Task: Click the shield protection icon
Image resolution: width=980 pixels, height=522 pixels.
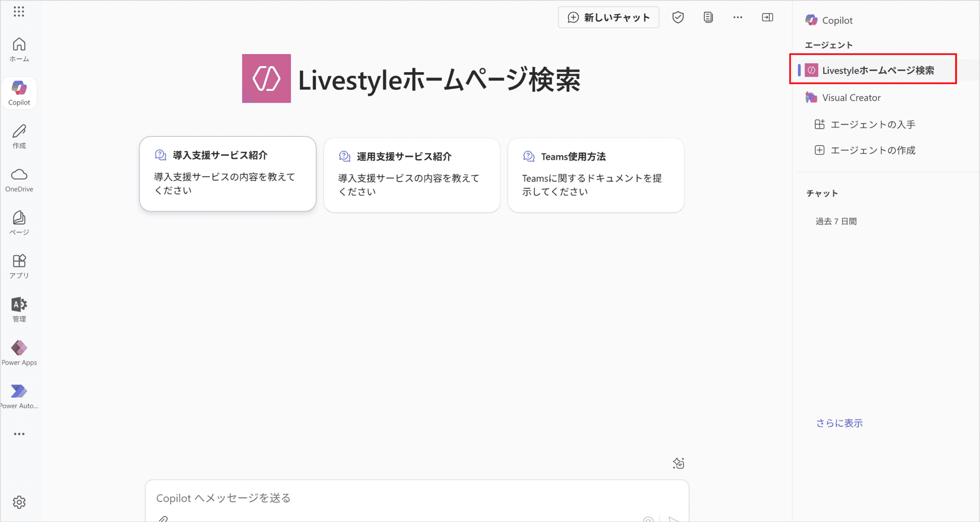Action: [678, 18]
